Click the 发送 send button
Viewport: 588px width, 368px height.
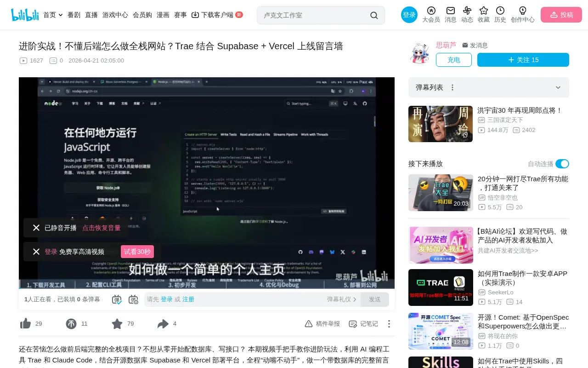click(375, 299)
